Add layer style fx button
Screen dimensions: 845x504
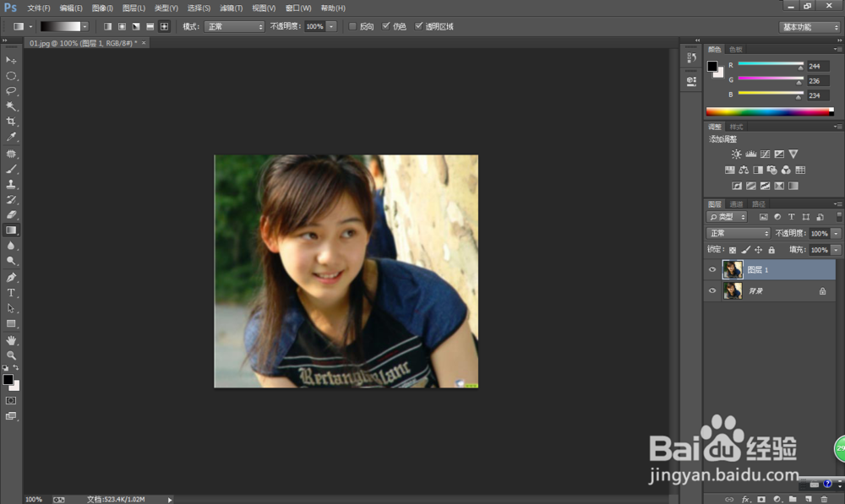click(746, 499)
